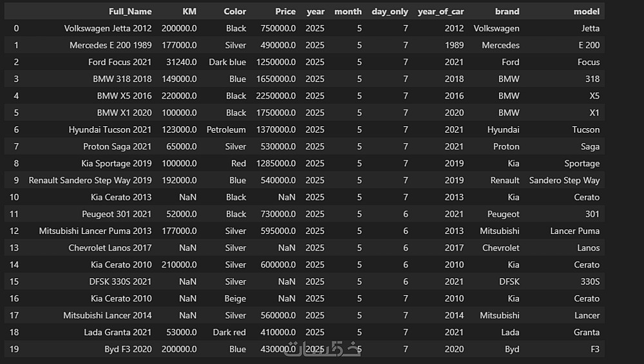Click the day_only column header
The height and width of the screenshot is (364, 644).
(x=390, y=12)
